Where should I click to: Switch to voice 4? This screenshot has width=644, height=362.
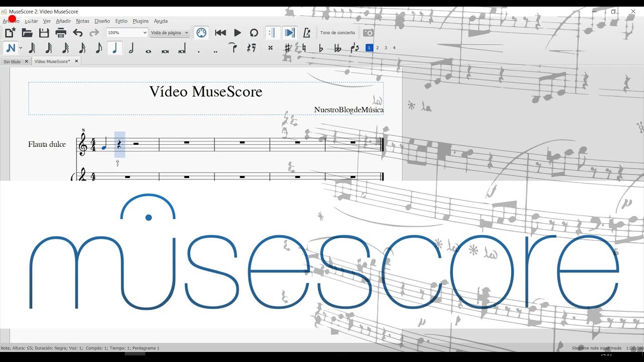[394, 48]
